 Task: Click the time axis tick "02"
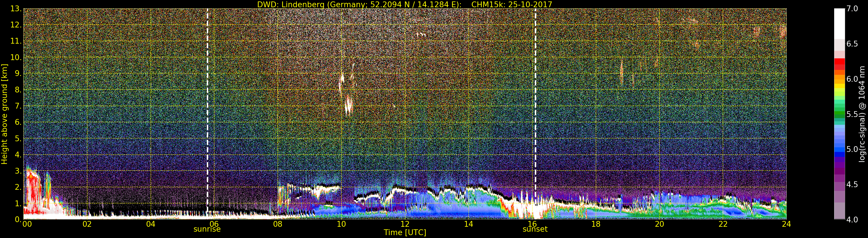pos(87,224)
